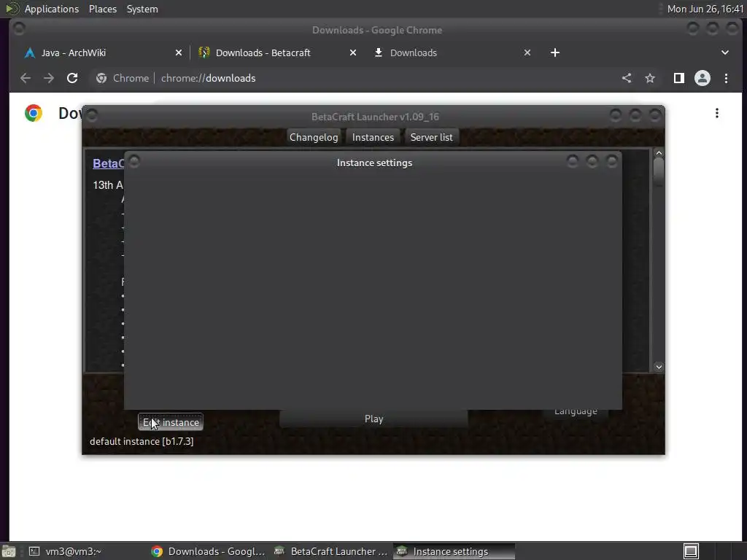The height and width of the screenshot is (560, 747).
Task: Click Instance settings window menu button
Action: coord(134,162)
